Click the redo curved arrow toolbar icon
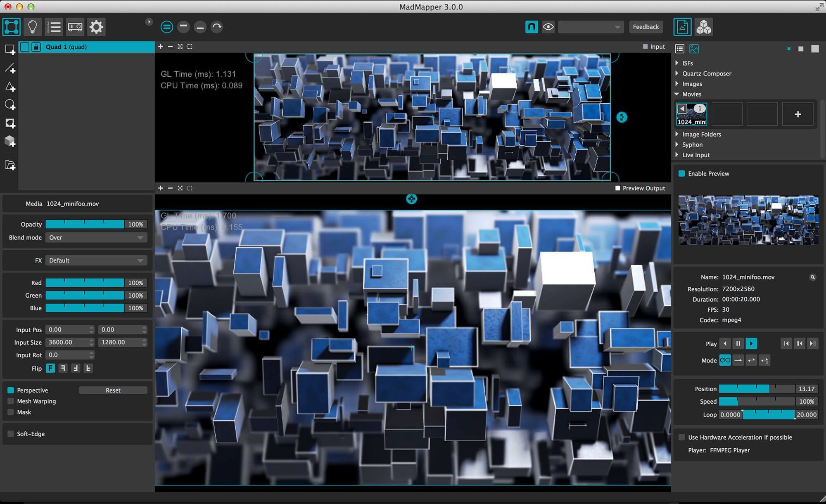 (x=217, y=27)
